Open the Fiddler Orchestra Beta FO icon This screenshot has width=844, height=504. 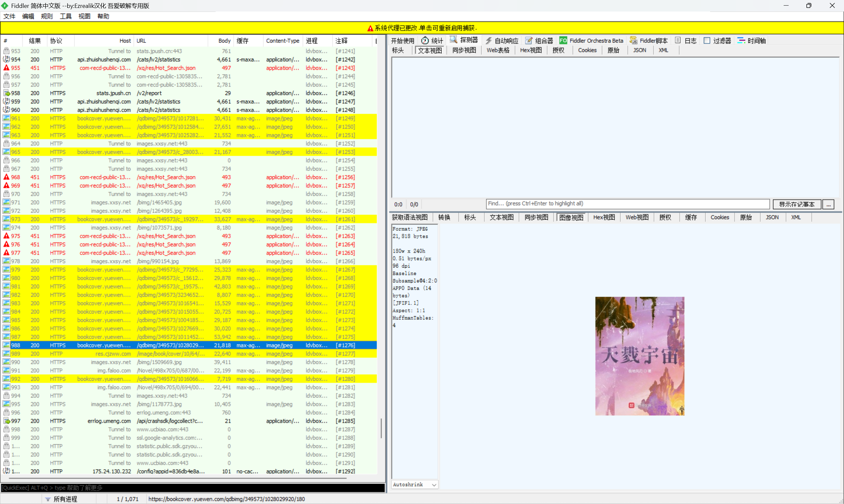[563, 41]
